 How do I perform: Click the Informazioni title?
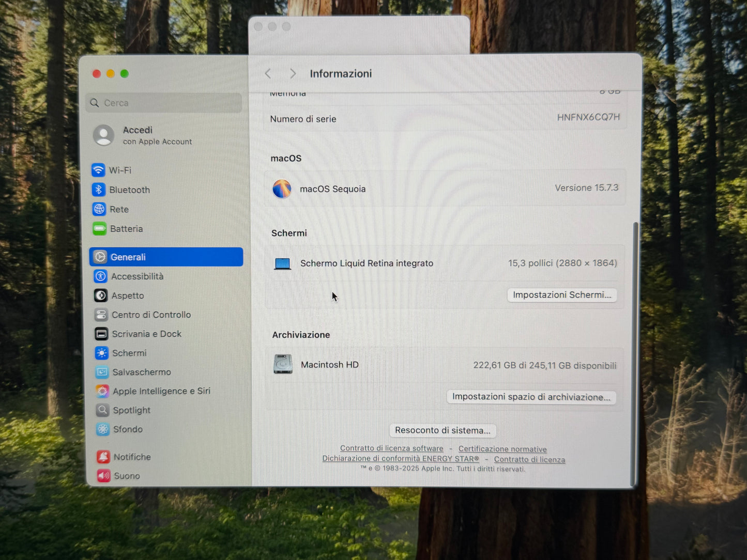[x=341, y=74]
